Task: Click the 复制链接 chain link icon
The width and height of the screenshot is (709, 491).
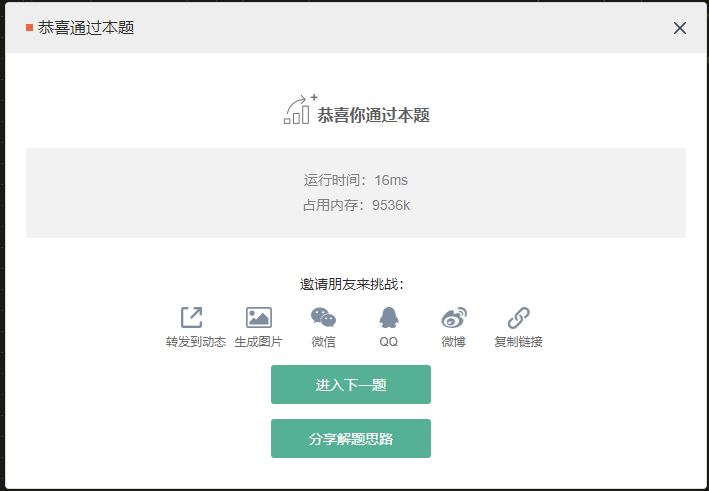Action: [519, 317]
